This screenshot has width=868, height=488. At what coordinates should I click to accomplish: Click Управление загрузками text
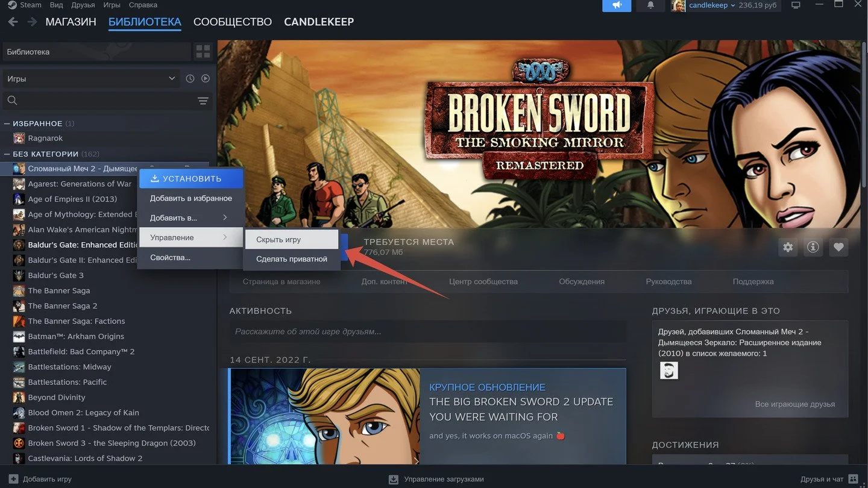click(444, 479)
